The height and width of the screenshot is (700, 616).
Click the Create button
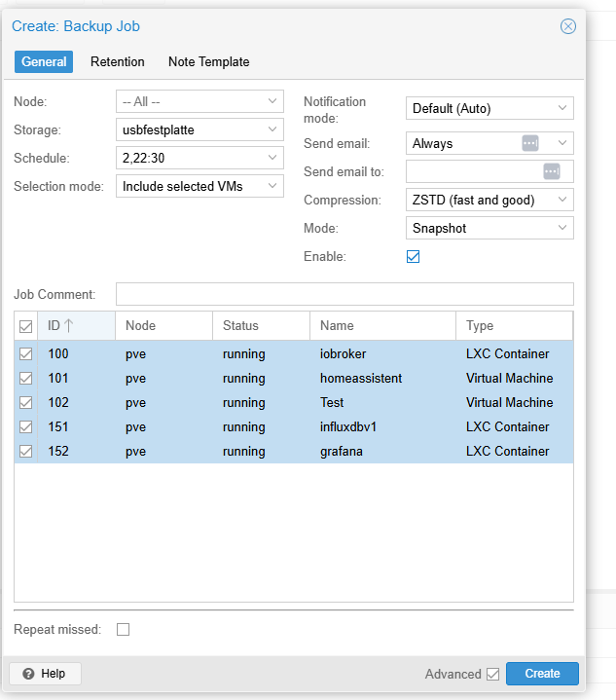tap(542, 674)
